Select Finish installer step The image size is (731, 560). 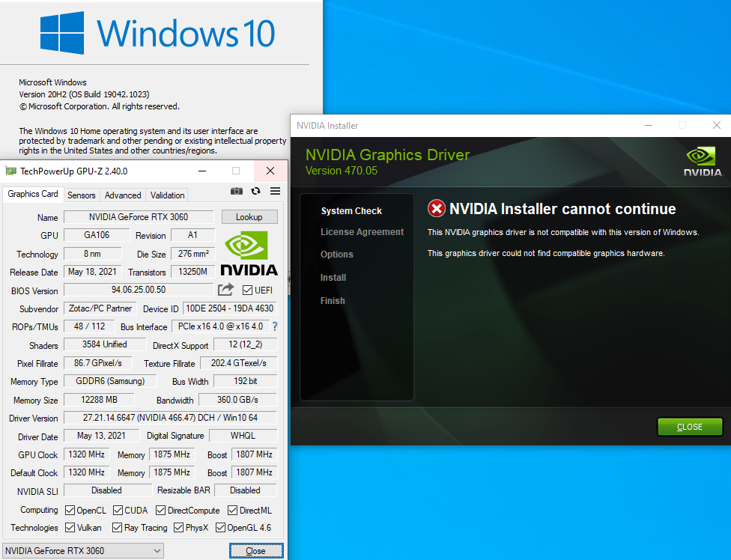[333, 300]
